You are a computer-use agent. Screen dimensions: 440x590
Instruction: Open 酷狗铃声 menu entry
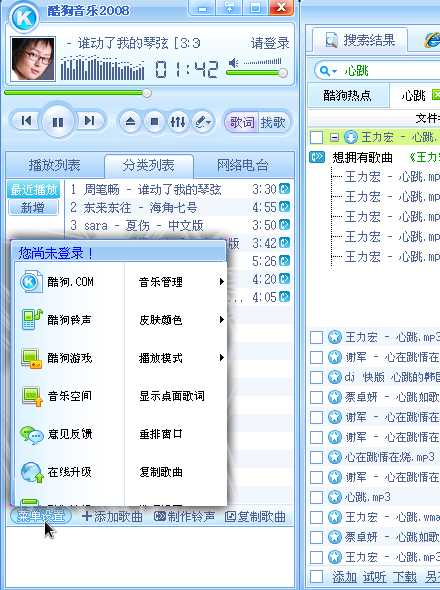70,320
